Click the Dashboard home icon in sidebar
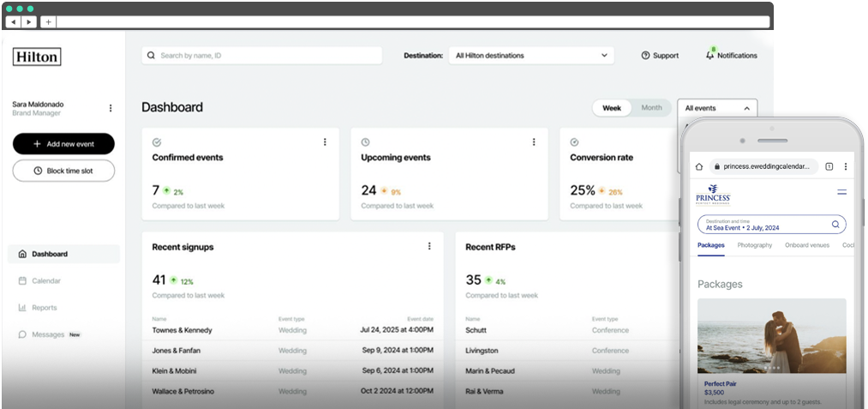Screen dimensions: 868x409 (22, 254)
